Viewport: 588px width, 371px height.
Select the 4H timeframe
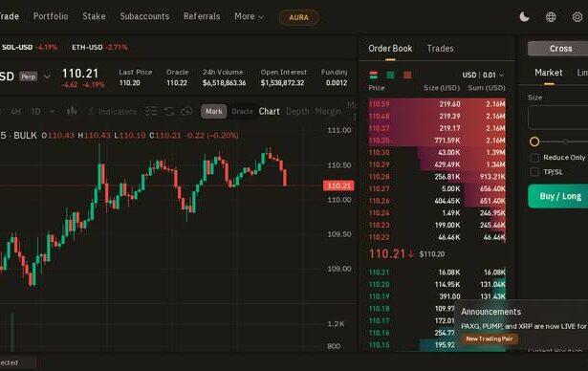pyautogui.click(x=15, y=112)
